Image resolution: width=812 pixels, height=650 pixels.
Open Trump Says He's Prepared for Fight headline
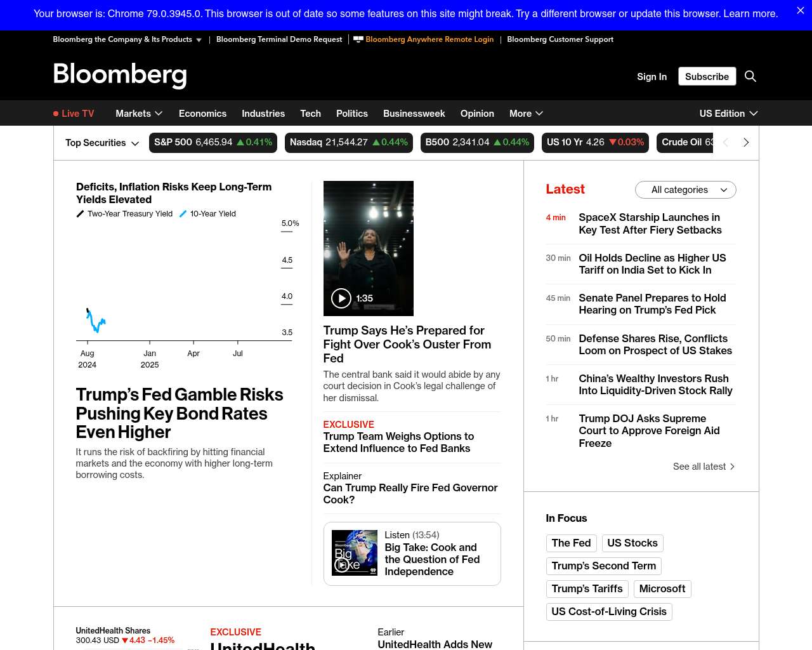tap(407, 344)
